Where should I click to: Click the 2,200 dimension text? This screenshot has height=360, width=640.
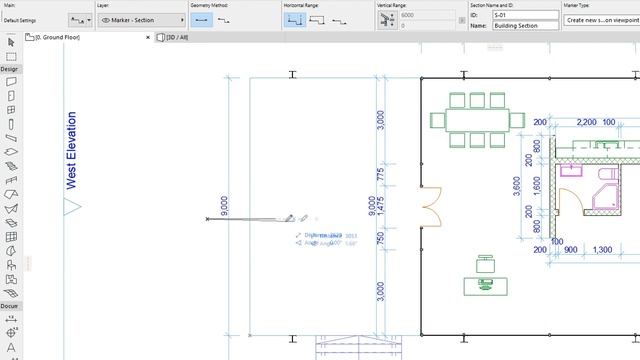[586, 122]
